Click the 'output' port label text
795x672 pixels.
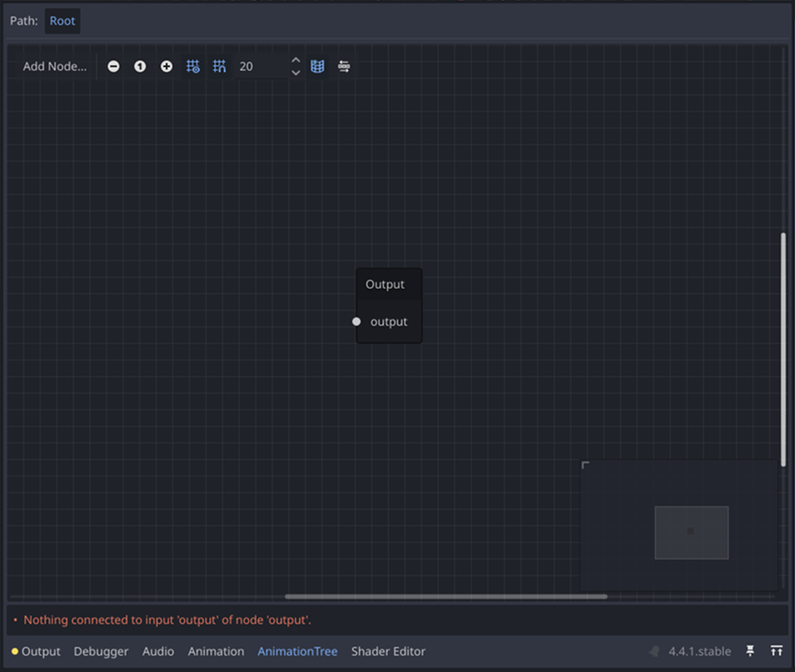pyautogui.click(x=389, y=321)
